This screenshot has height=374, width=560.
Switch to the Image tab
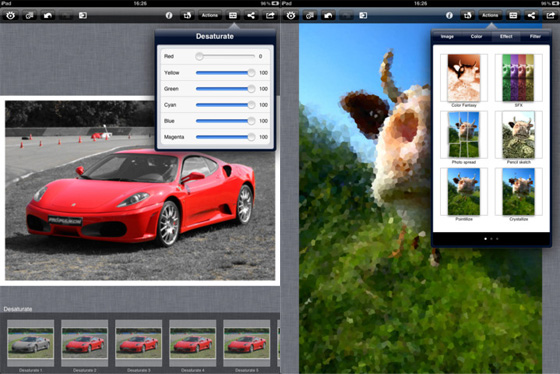click(x=447, y=36)
